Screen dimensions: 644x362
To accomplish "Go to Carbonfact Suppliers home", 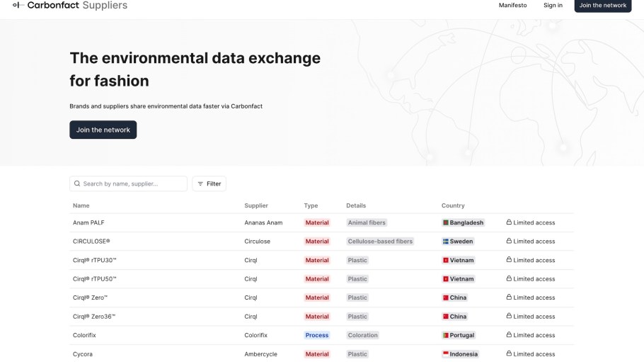I will pos(70,6).
